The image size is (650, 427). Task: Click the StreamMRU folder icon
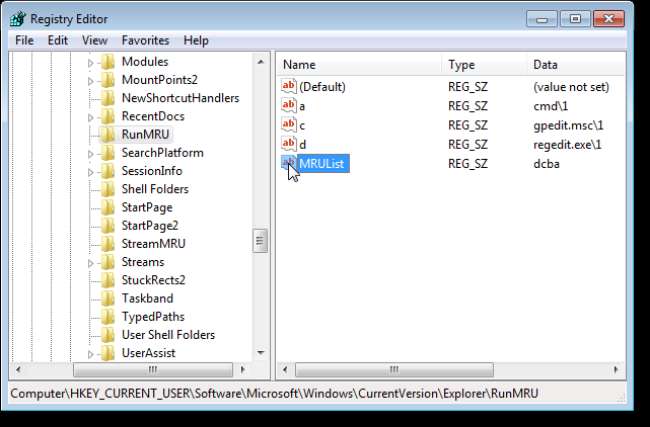pyautogui.click(x=108, y=244)
